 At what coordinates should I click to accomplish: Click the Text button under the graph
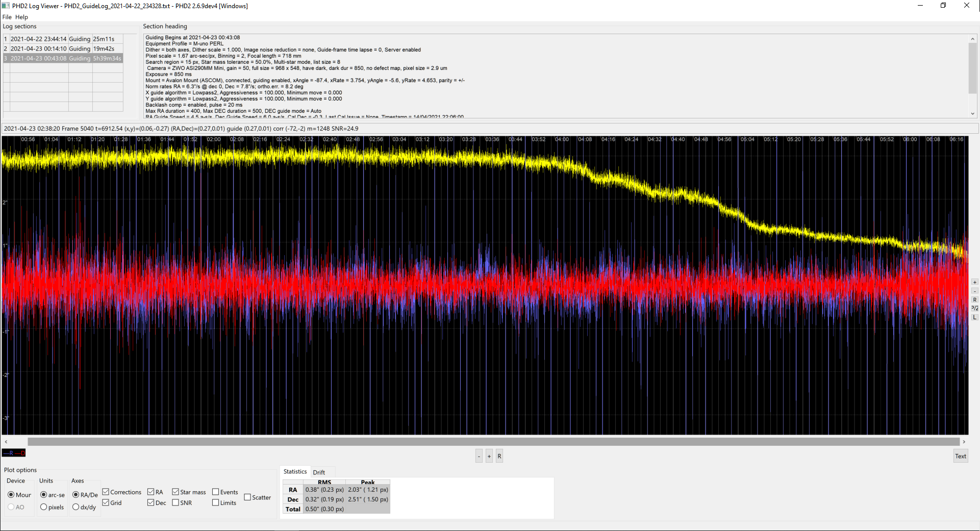click(x=961, y=456)
